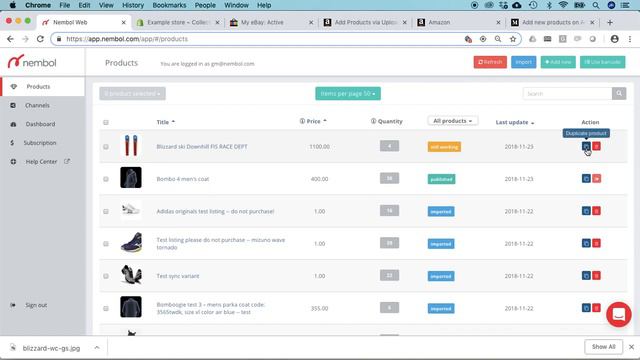The image size is (640, 360).
Task: Open the Items per page dropdown
Action: [x=348, y=93]
